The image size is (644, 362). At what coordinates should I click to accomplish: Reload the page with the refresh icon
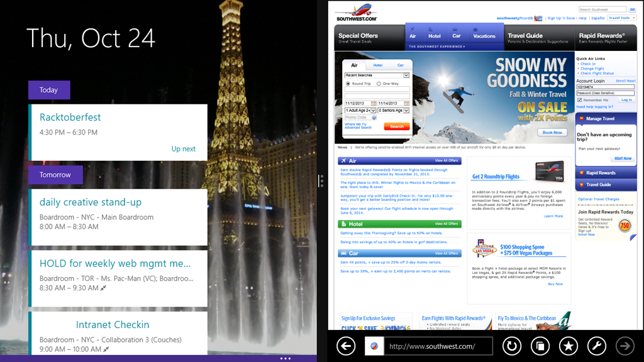(x=511, y=346)
